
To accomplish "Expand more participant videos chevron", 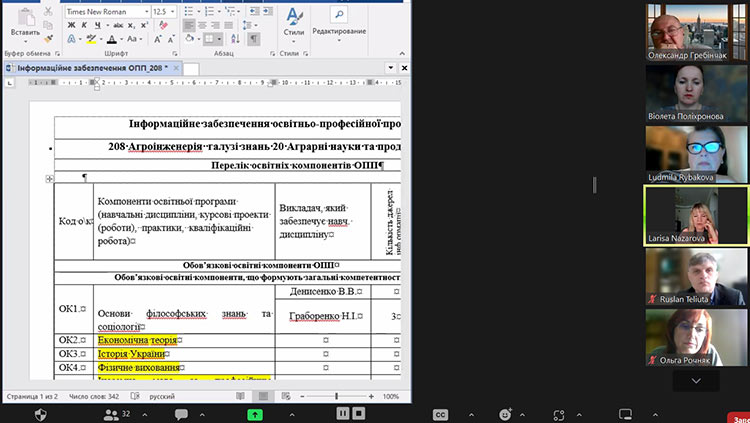I will pyautogui.click(x=696, y=381).
